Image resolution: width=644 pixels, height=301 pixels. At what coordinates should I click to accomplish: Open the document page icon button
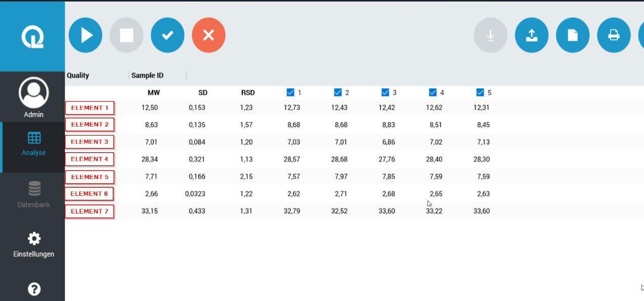(x=573, y=35)
